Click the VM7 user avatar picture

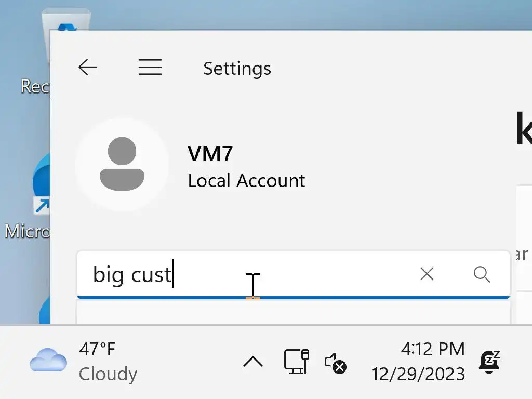(x=122, y=165)
